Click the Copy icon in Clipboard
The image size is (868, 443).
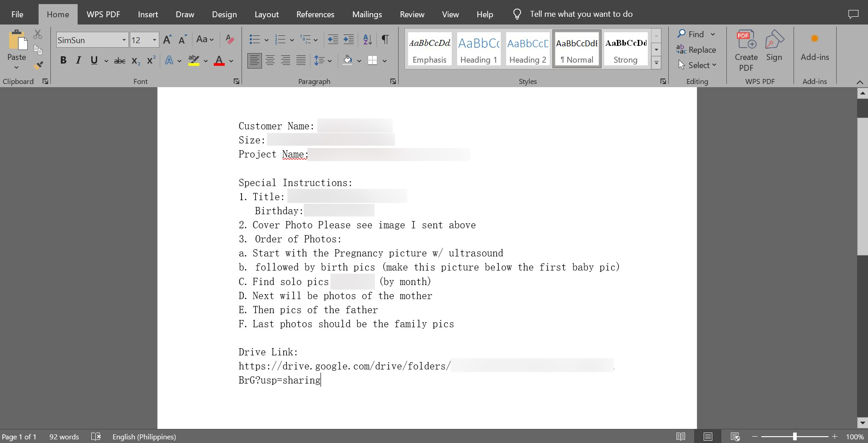coord(38,50)
